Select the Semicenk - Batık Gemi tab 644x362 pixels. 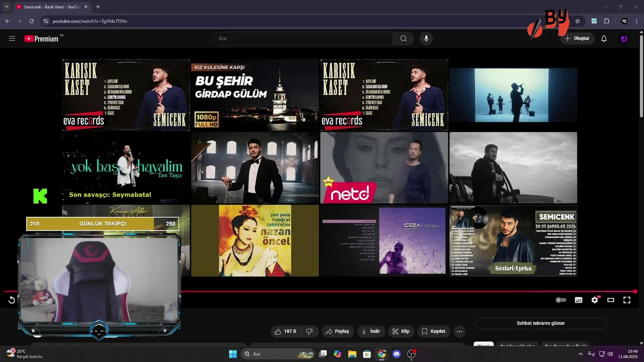[x=52, y=7]
